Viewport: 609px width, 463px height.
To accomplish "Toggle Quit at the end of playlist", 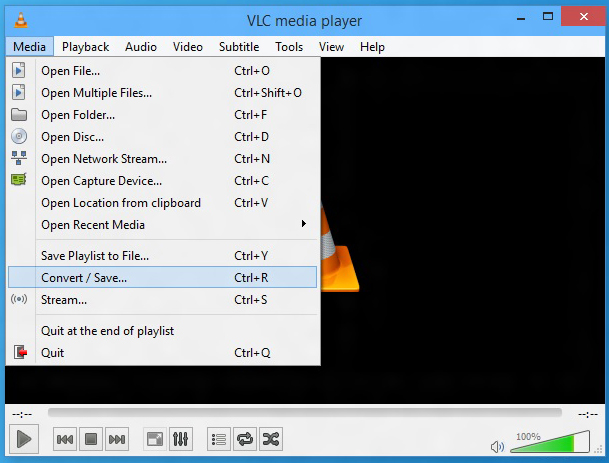I will [x=108, y=331].
